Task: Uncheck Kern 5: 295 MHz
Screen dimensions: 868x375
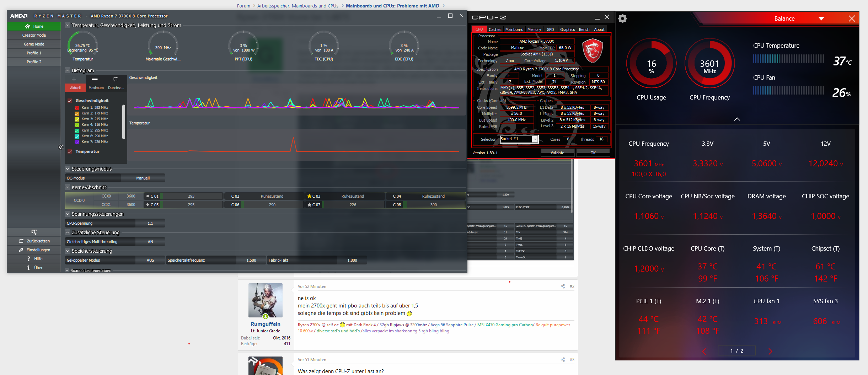Action: click(76, 130)
